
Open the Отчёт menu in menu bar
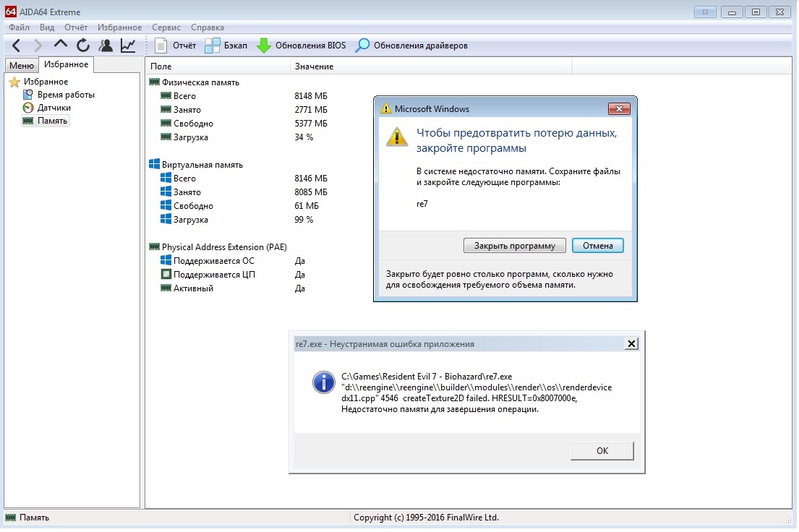tap(75, 27)
